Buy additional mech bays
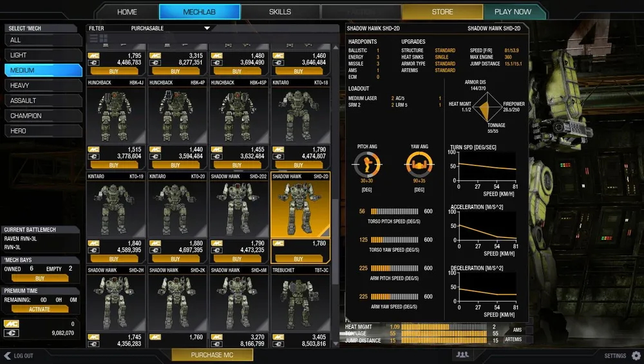 click(x=40, y=278)
